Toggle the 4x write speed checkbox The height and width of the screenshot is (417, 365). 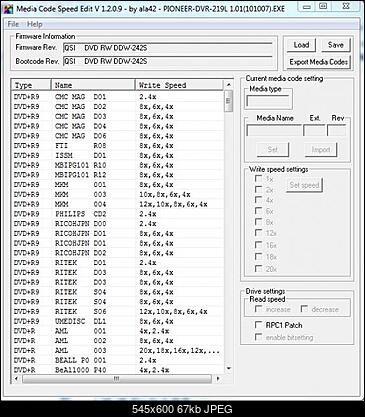(258, 200)
